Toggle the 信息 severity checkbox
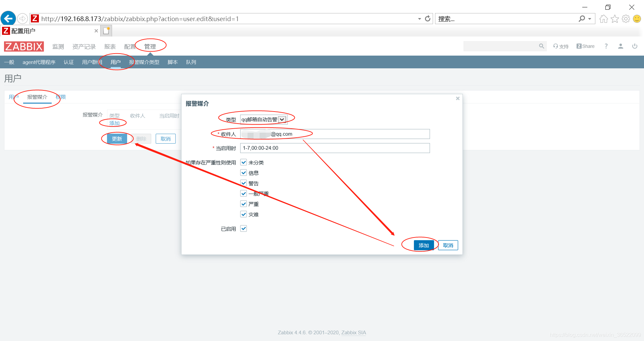The height and width of the screenshot is (341, 644). point(244,173)
